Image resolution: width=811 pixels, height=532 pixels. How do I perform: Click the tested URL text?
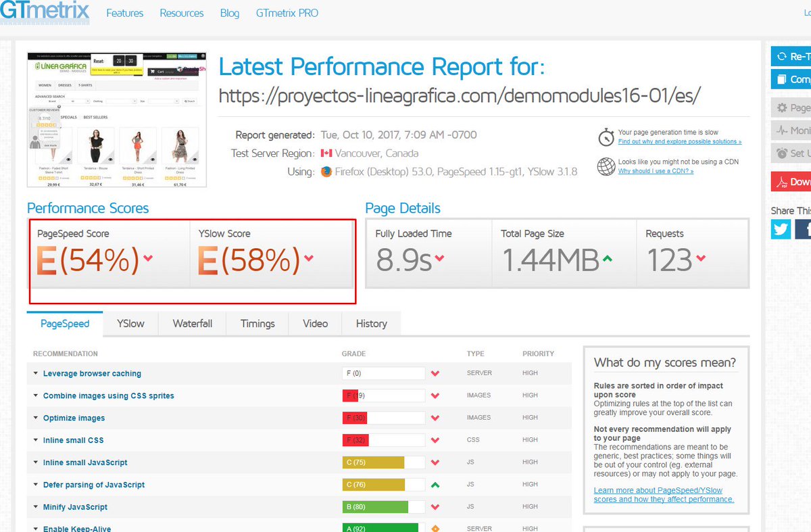[x=460, y=96]
